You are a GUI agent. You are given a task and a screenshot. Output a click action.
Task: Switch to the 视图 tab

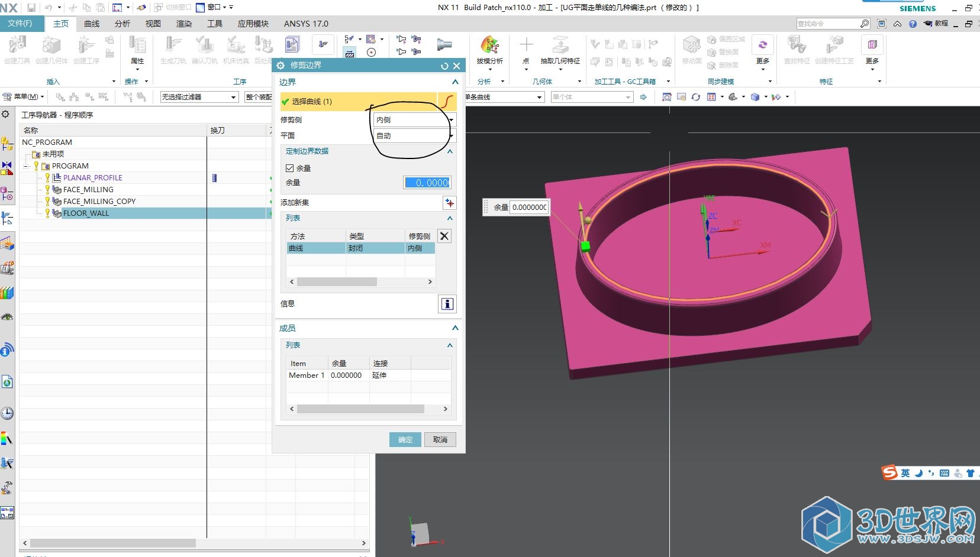(x=153, y=24)
